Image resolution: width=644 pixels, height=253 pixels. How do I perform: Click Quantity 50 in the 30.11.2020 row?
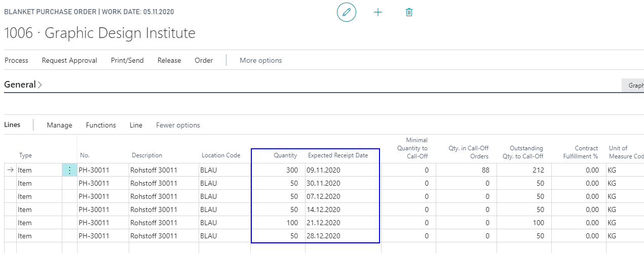[x=278, y=183]
